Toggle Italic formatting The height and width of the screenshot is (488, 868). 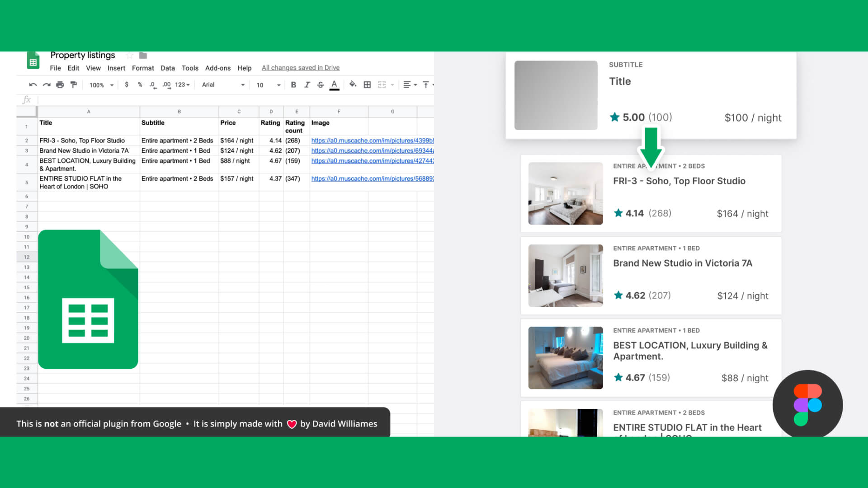click(307, 84)
